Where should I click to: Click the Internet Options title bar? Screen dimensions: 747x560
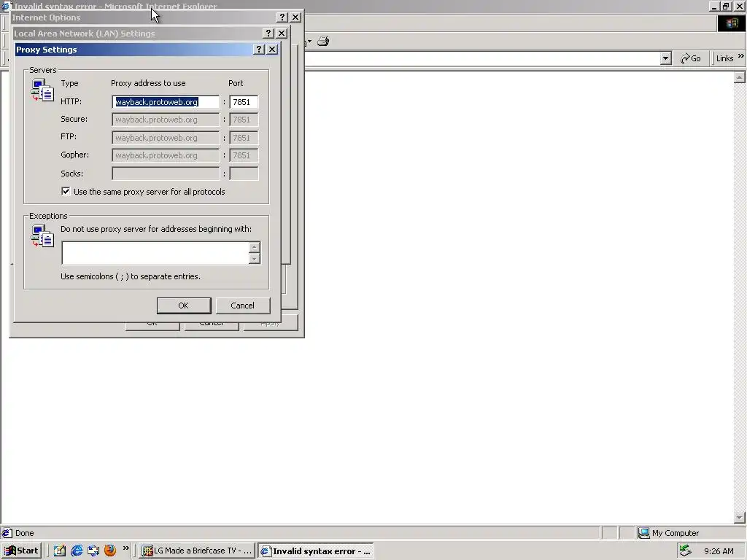click(143, 17)
